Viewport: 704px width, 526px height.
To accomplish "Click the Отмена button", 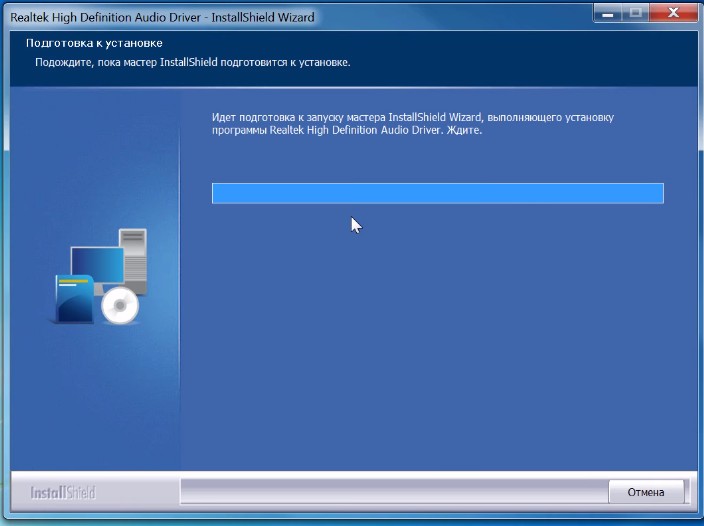I will [646, 492].
